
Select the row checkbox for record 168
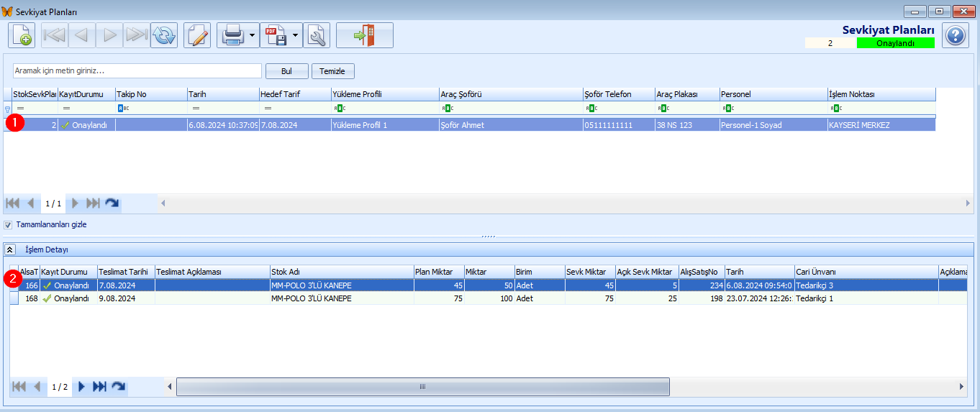(x=14, y=298)
